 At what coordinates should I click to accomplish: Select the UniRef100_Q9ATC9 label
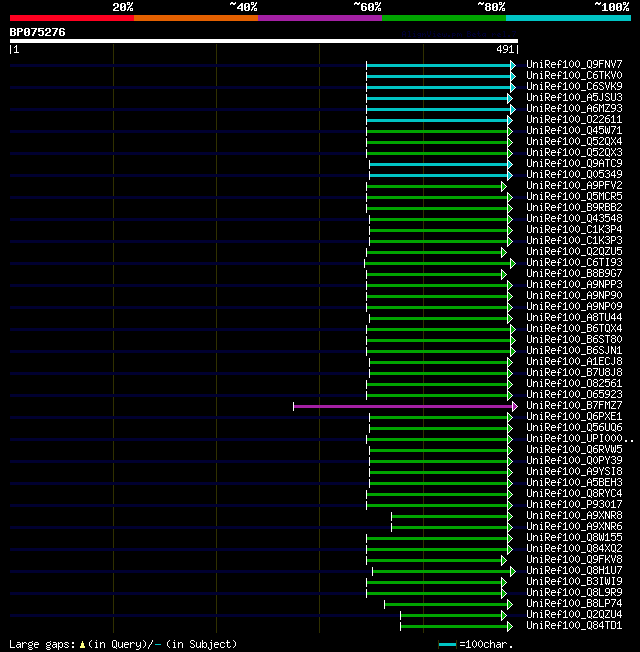pyautogui.click(x=574, y=163)
